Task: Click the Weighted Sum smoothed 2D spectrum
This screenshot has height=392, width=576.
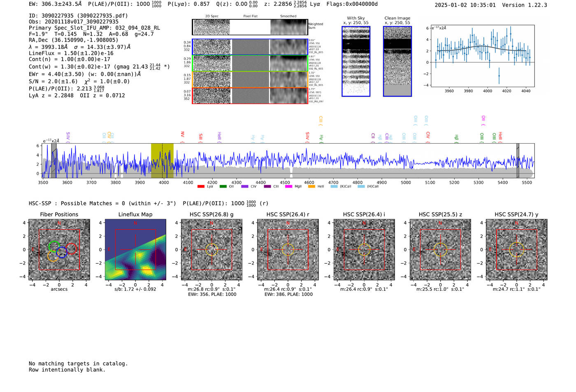Action: (x=288, y=27)
